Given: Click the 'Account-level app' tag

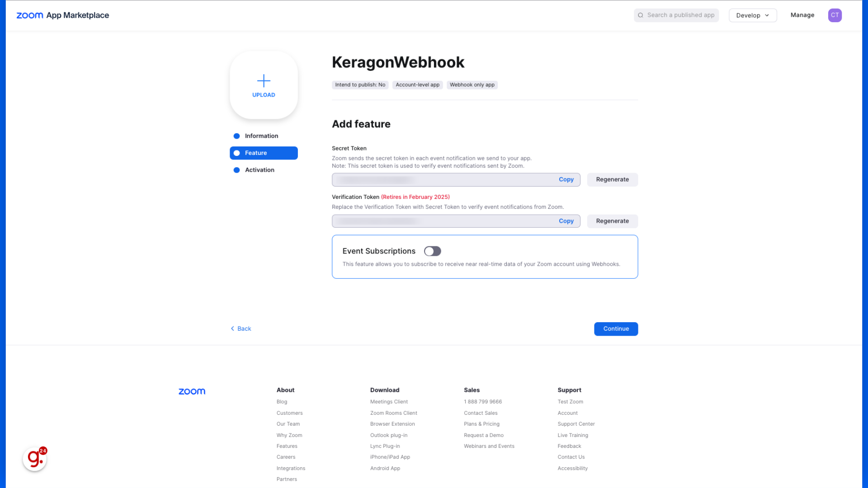Looking at the screenshot, I should [417, 85].
